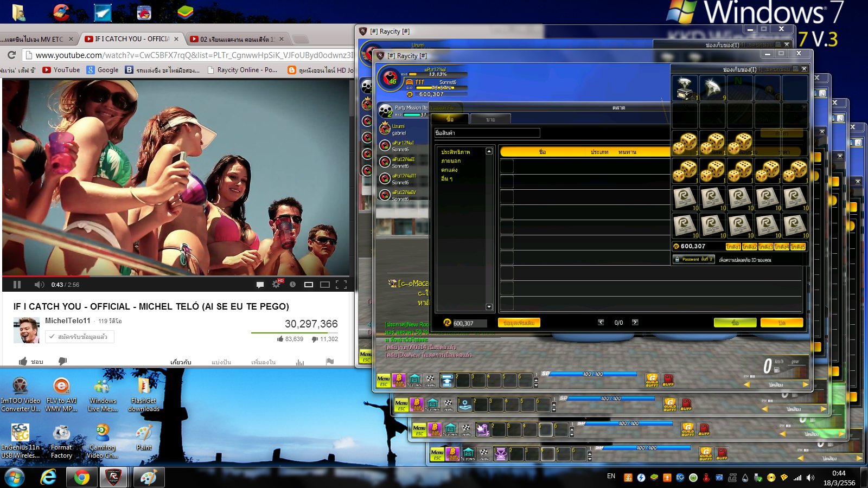Open YouTube player quality settings gear
The image size is (868, 488).
[x=276, y=284]
